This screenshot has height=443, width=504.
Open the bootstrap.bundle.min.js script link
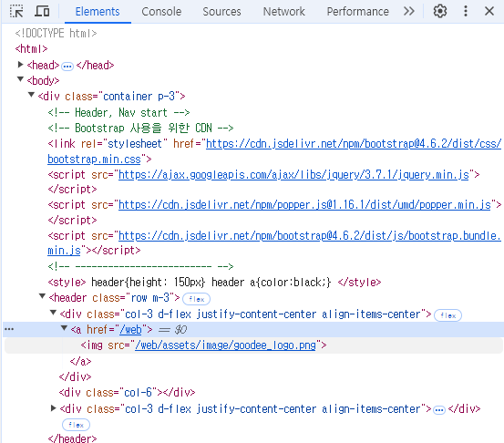coord(274,243)
